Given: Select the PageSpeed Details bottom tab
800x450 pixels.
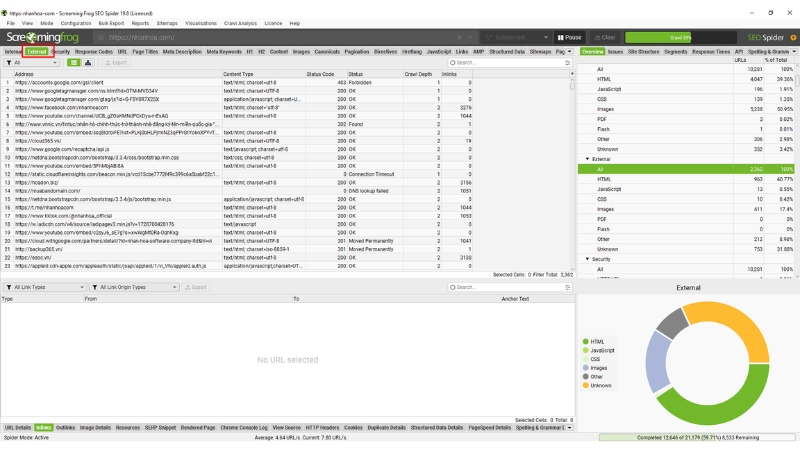Looking at the screenshot, I should pyautogui.click(x=489, y=428).
